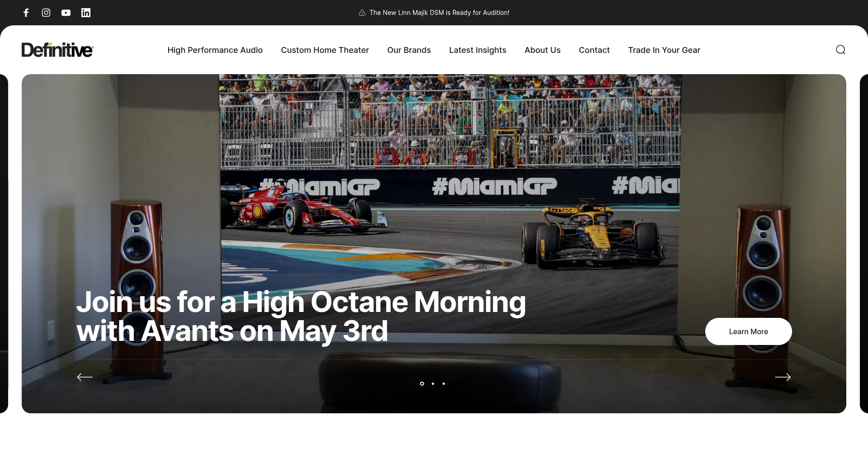Select the first carousel dot
This screenshot has width=868, height=449.
(x=422, y=383)
